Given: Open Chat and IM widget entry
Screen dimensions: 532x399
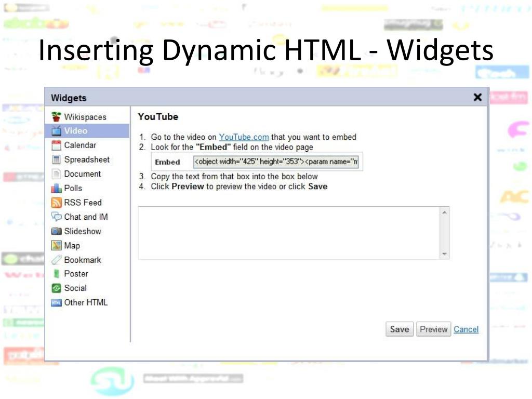Looking at the screenshot, I should point(86,217).
